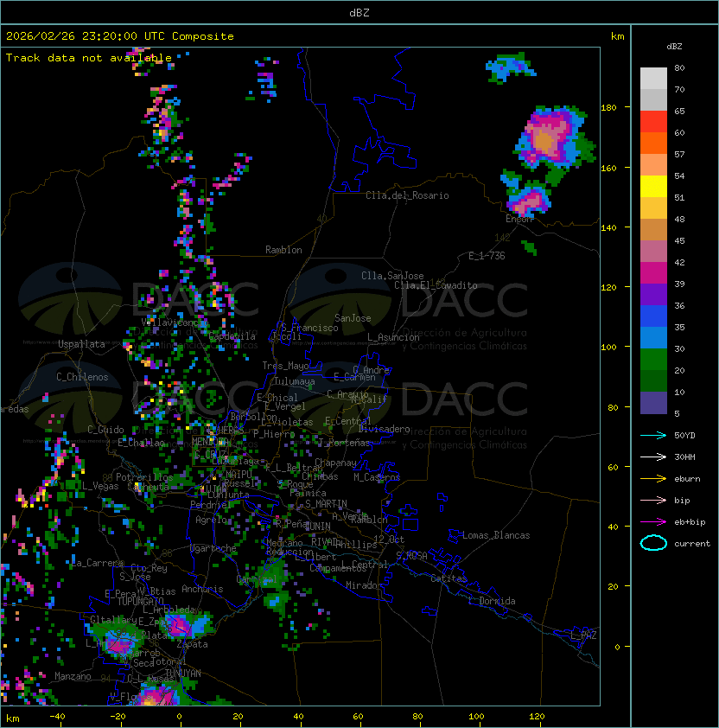Screen dimensions: 719x728
Task: Click the storm cell just above the Encon label
Action: tap(529, 200)
